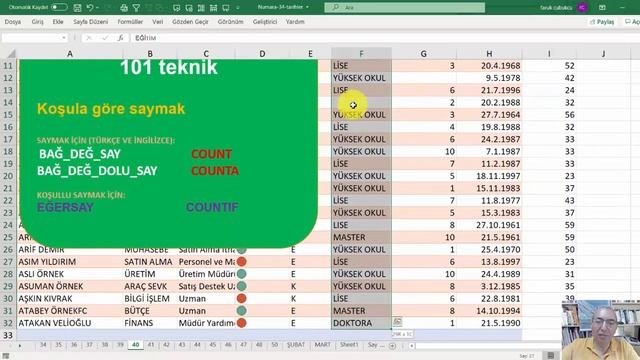Screen dimensions: 640x360
Task: Click the Quick Analysis icon below DOKTORA
Action: 397,322
